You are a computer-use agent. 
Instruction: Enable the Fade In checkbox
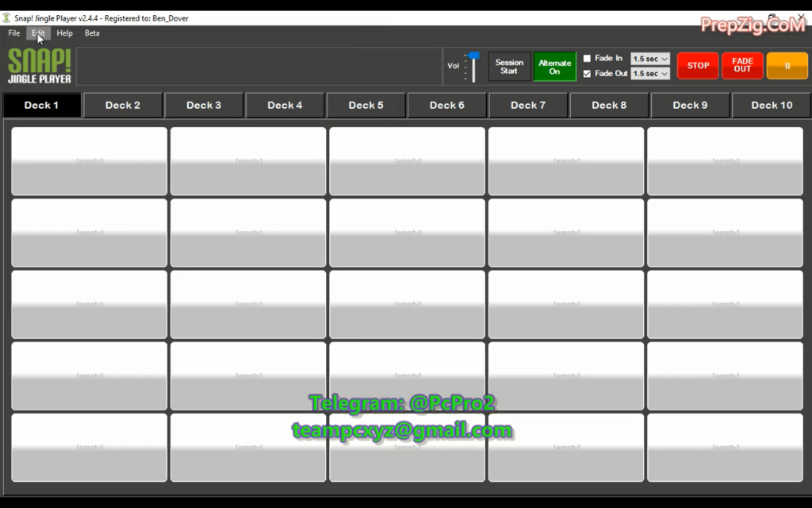[587, 59]
